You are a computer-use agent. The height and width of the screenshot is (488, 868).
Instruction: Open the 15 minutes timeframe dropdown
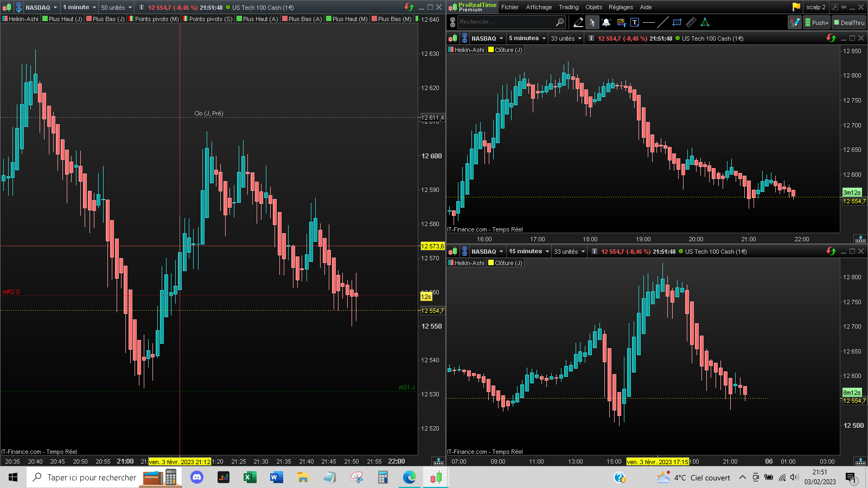coord(529,252)
